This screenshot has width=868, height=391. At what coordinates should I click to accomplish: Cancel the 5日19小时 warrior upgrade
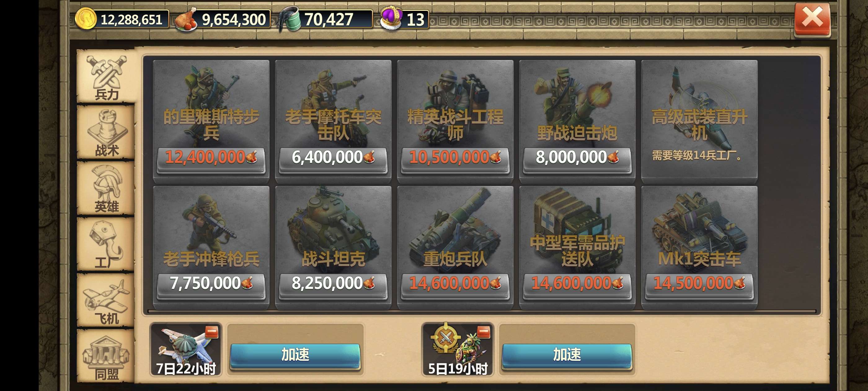coord(484,332)
